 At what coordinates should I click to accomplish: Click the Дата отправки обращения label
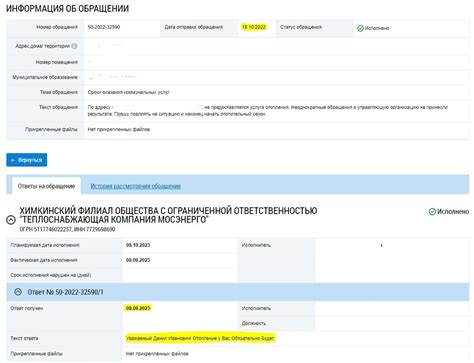tap(194, 27)
